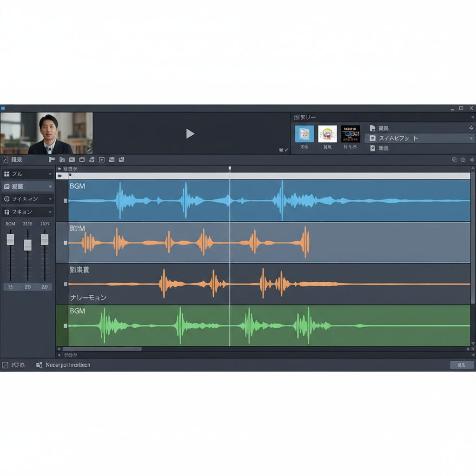Select the スイムヒフシト list row
Image resolution: width=476 pixels, height=476 pixels.
click(x=420, y=138)
